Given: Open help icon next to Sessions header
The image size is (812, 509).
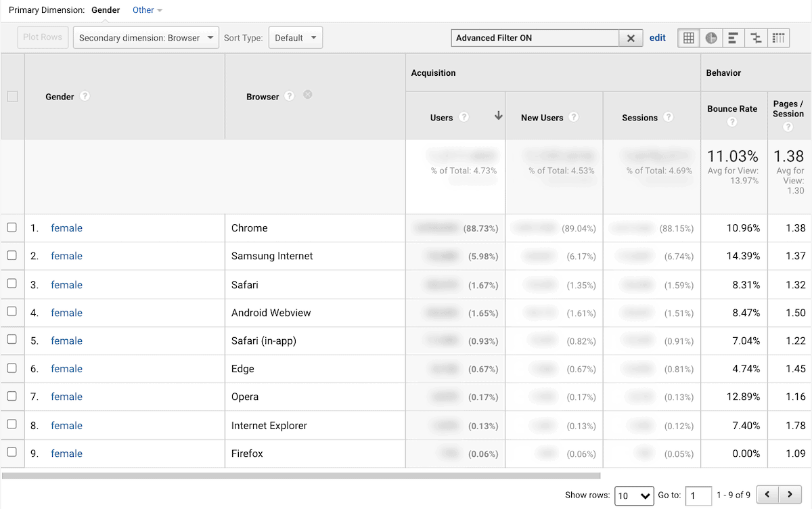Looking at the screenshot, I should 669,117.
